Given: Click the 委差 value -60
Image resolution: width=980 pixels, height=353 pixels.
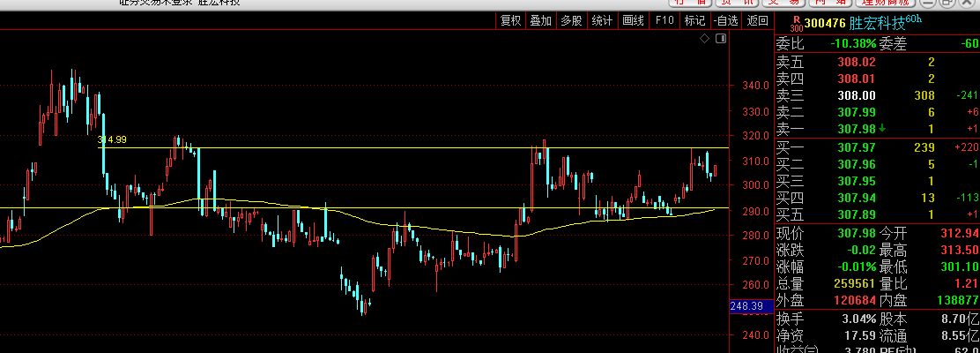Looking at the screenshot, I should tap(970, 44).
